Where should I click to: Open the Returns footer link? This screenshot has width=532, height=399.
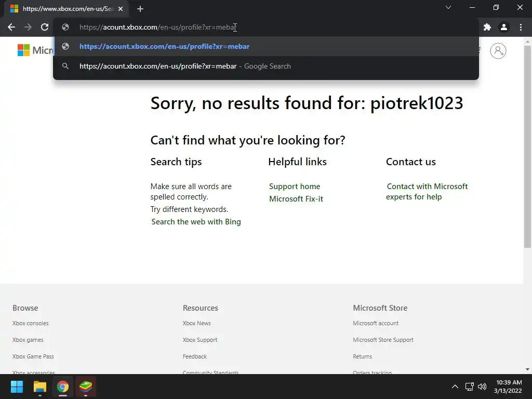362,356
